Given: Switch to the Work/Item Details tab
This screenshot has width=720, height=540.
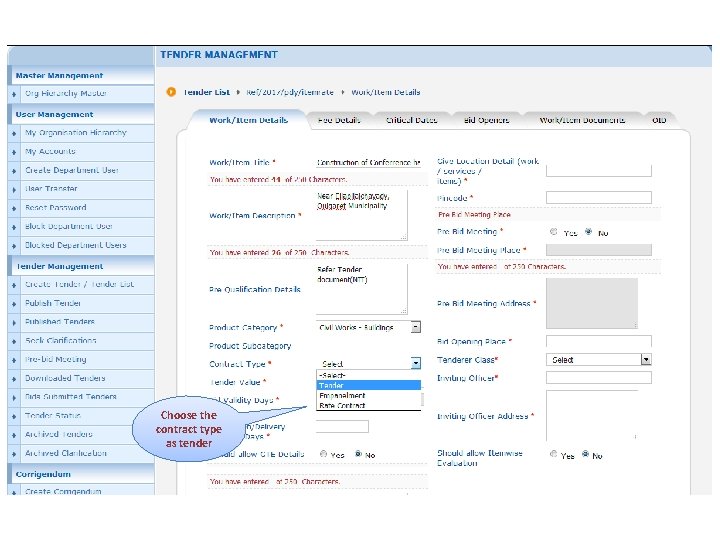Looking at the screenshot, I should (x=248, y=120).
